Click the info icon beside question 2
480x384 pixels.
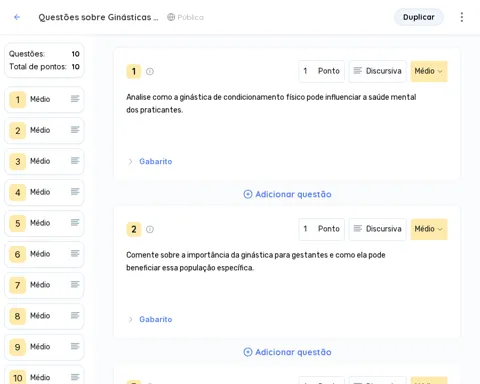point(150,229)
